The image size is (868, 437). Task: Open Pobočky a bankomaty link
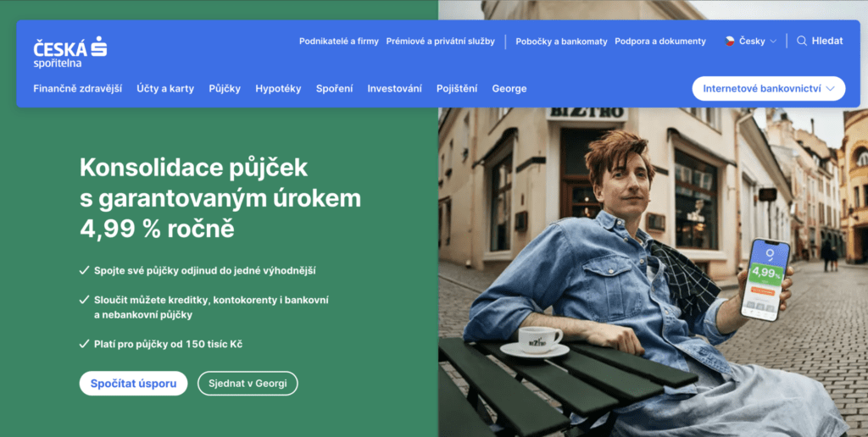[561, 41]
